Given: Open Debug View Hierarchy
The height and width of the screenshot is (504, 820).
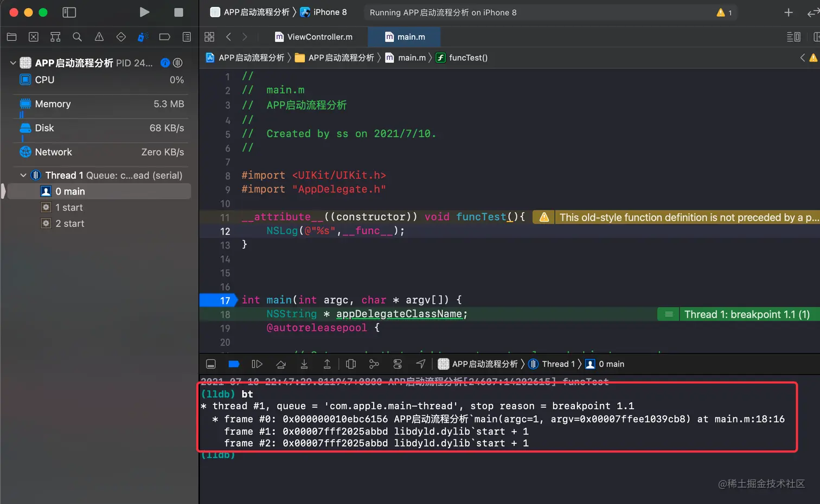Looking at the screenshot, I should [351, 364].
